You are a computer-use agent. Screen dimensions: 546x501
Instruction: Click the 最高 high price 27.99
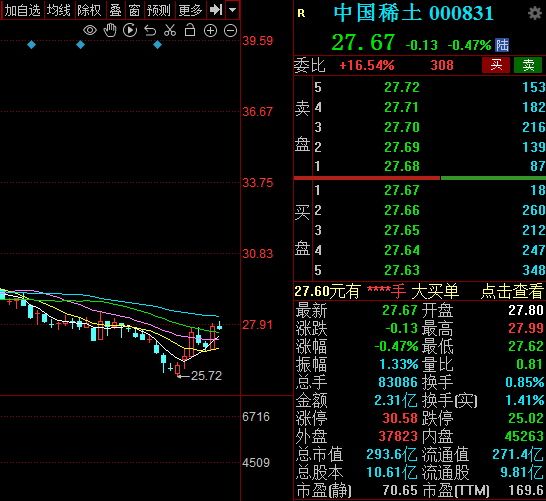pos(526,328)
